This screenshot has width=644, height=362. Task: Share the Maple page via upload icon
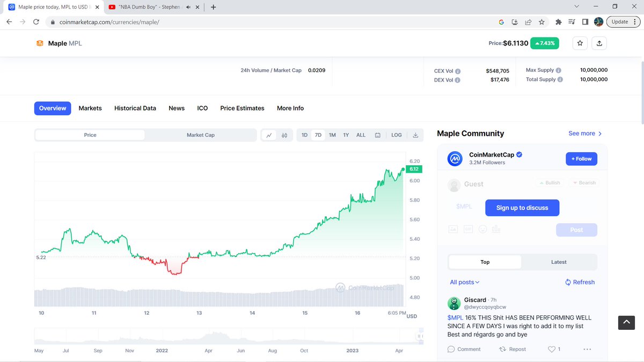point(599,43)
